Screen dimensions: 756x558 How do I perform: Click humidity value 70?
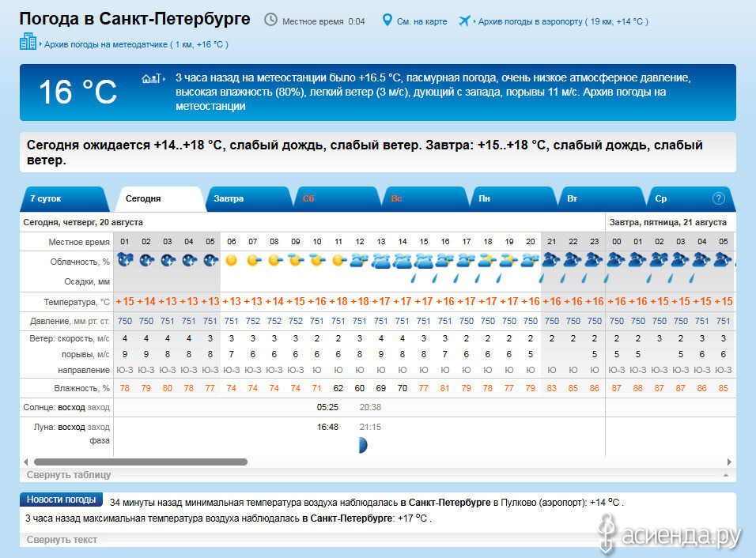402,388
